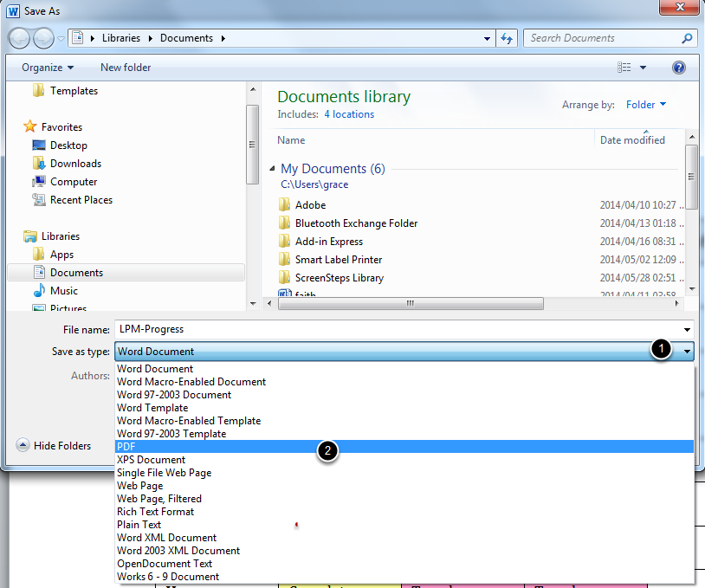This screenshot has height=588, width=705.
Task: Open the Downloads location
Action: click(74, 163)
